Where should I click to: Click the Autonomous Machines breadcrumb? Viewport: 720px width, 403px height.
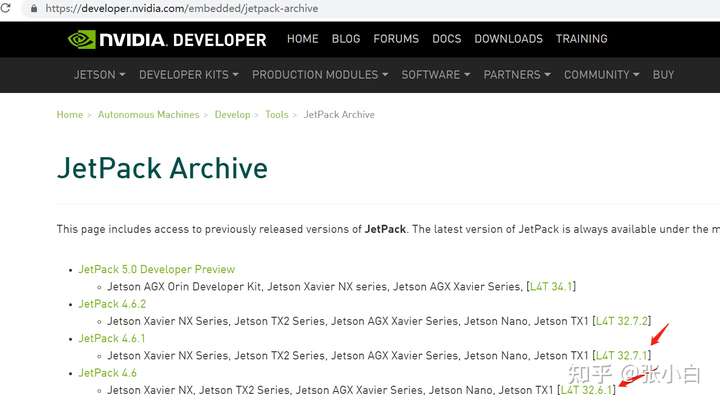[x=148, y=115]
